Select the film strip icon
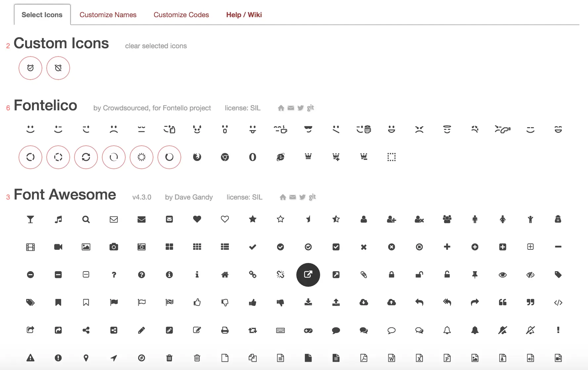The image size is (588, 370). click(x=30, y=247)
